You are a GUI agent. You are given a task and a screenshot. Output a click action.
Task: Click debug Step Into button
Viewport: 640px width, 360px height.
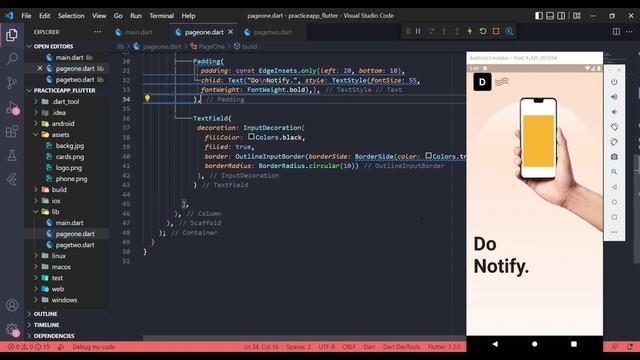[x=444, y=31]
